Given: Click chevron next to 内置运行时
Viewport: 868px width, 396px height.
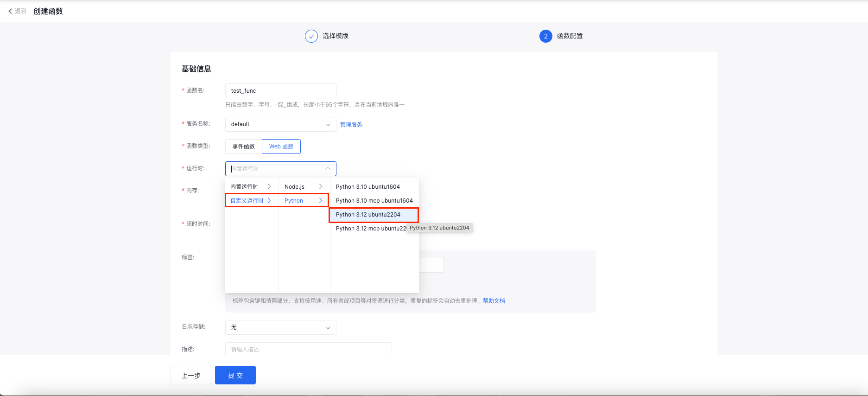Looking at the screenshot, I should tap(269, 186).
